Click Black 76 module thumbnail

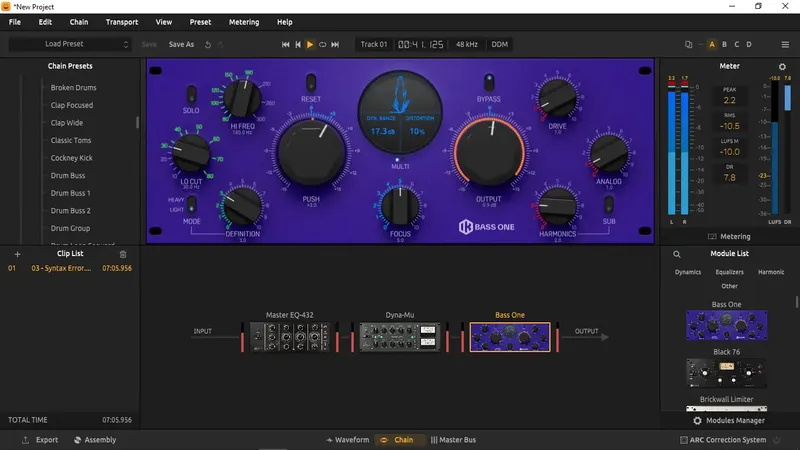[x=727, y=373]
